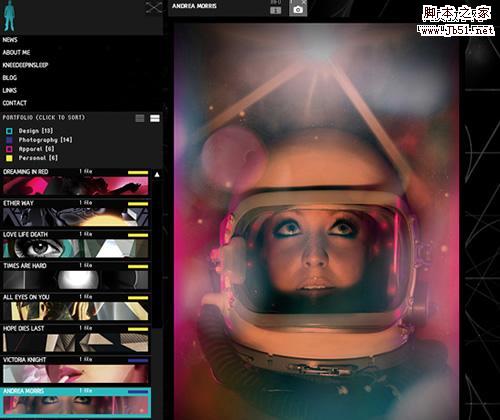Switch to thumbnail list view icon
500x420 pixels.
click(x=155, y=118)
